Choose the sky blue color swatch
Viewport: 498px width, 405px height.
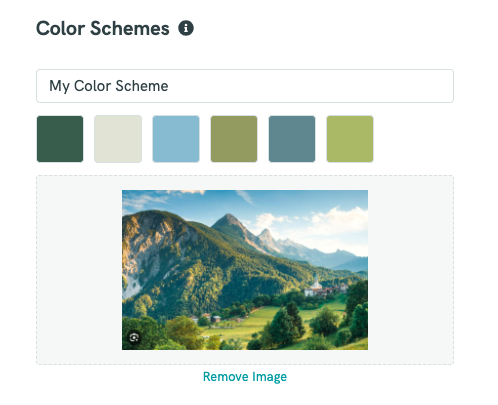click(x=176, y=139)
